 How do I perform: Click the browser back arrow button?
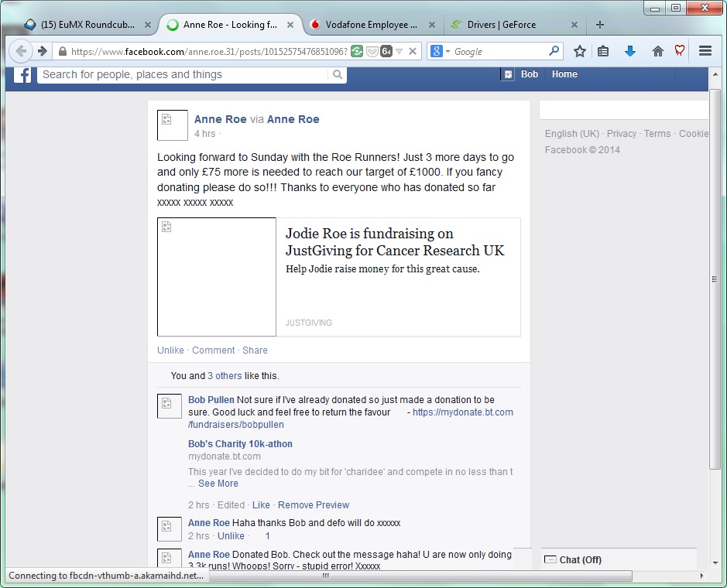(21, 51)
